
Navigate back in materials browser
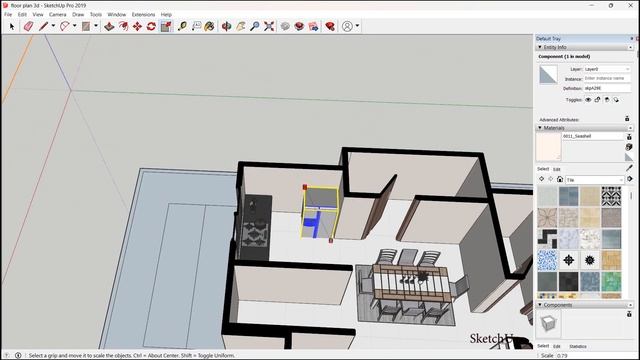tap(542, 179)
